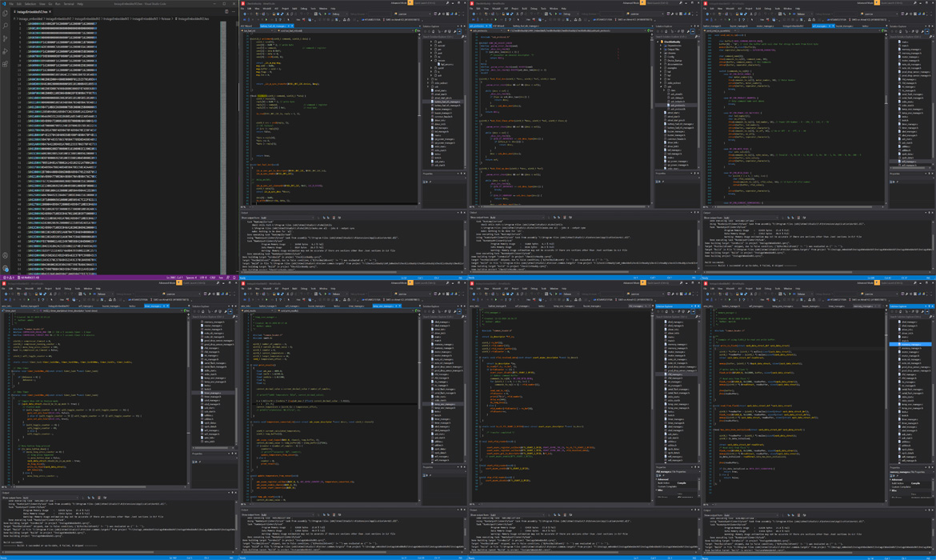The height and width of the screenshot is (560, 936).
Task: Open the VS Code Selection menu
Action: pos(30,3)
